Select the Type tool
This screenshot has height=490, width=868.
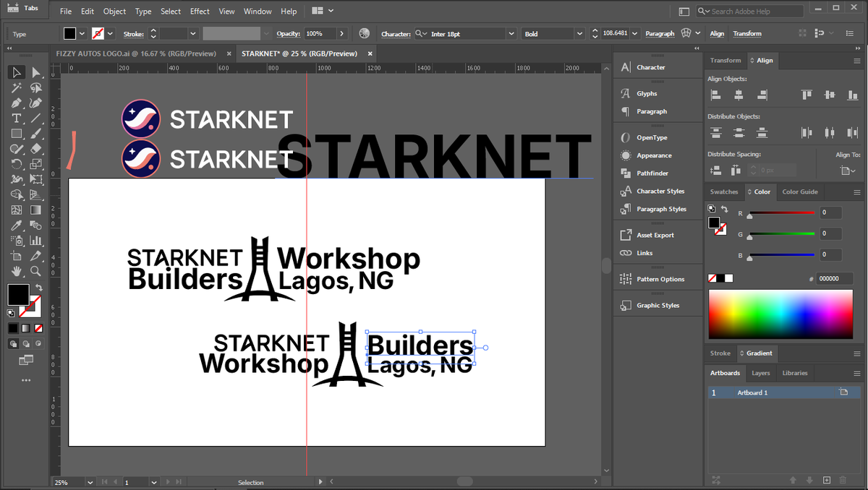[17, 118]
